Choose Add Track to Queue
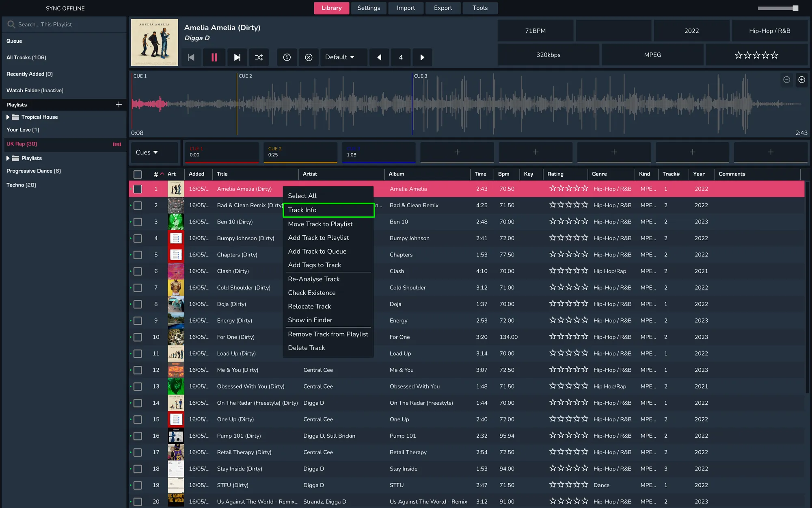 (x=317, y=251)
